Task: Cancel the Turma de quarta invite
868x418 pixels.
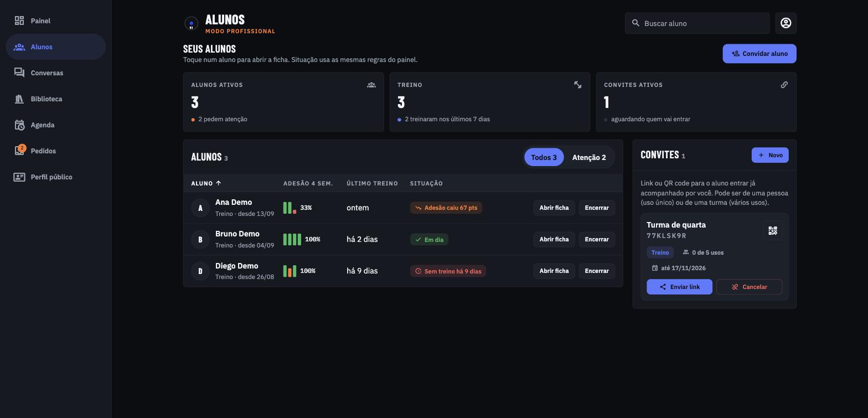Action: pos(749,287)
